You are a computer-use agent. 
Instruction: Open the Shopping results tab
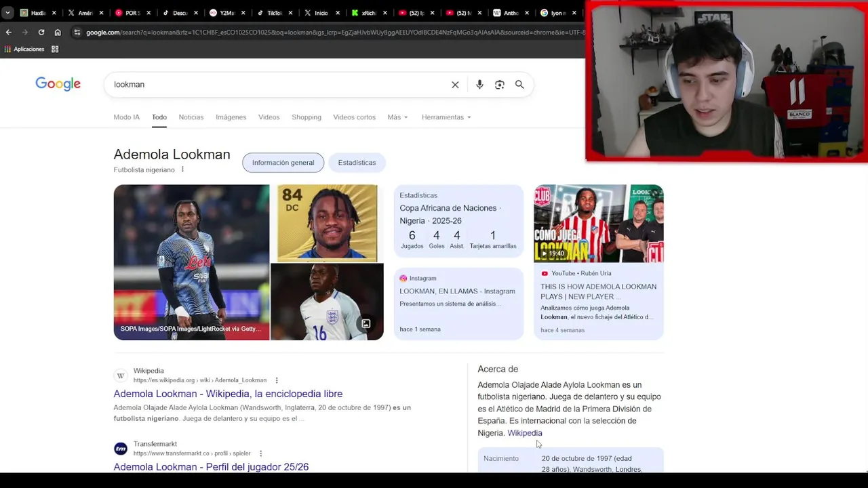coord(307,117)
